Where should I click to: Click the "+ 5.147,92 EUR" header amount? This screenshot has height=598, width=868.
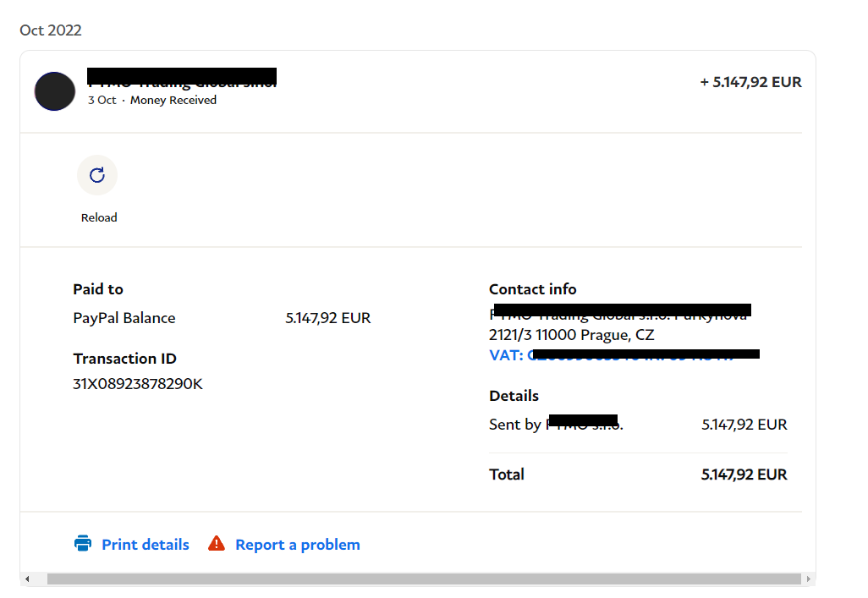click(x=750, y=82)
